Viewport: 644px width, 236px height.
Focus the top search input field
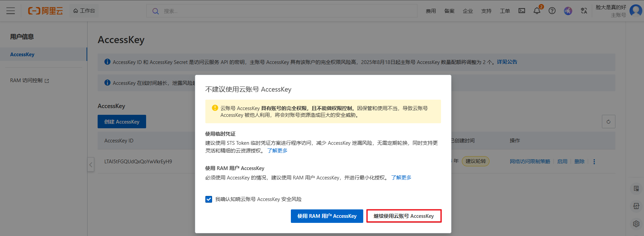pos(282,11)
